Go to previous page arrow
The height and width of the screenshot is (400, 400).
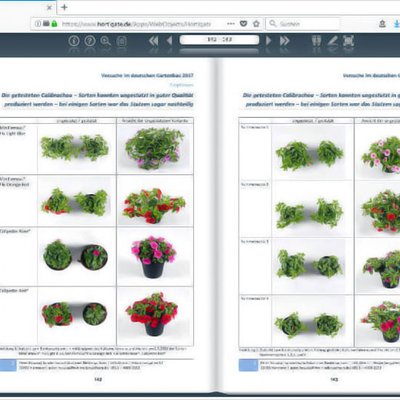[x=169, y=41]
